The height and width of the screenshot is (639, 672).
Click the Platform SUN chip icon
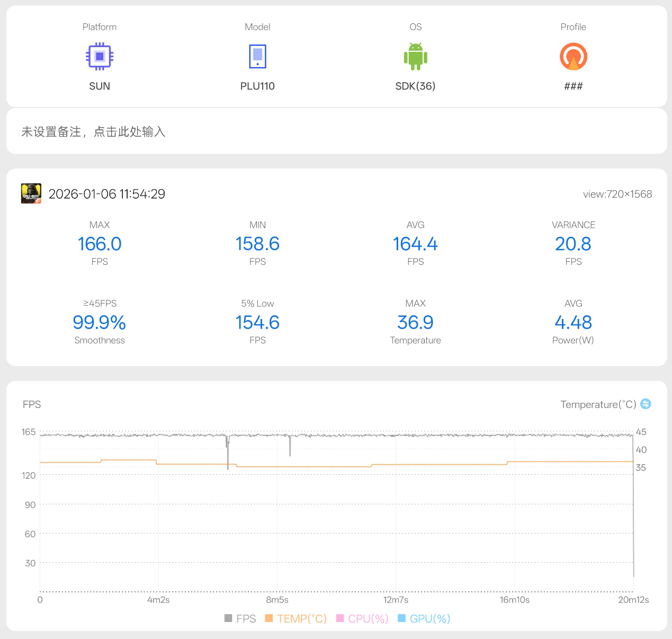(x=100, y=57)
